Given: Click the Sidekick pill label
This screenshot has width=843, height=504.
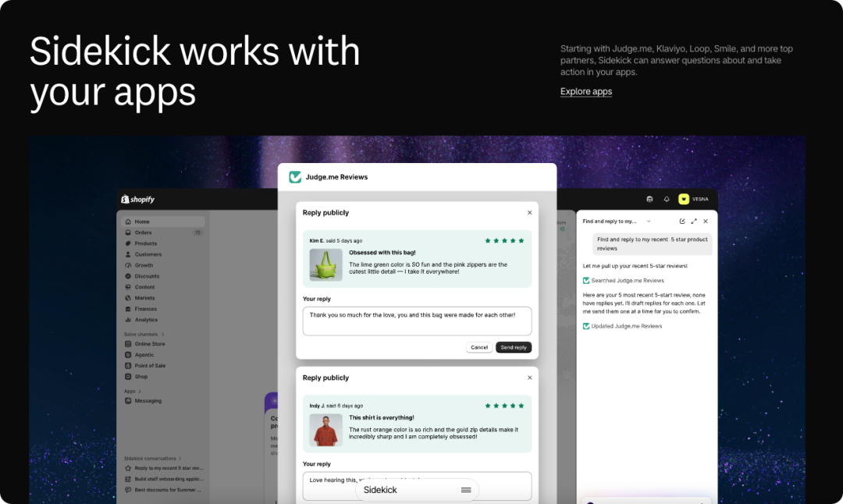Looking at the screenshot, I should click(x=380, y=490).
